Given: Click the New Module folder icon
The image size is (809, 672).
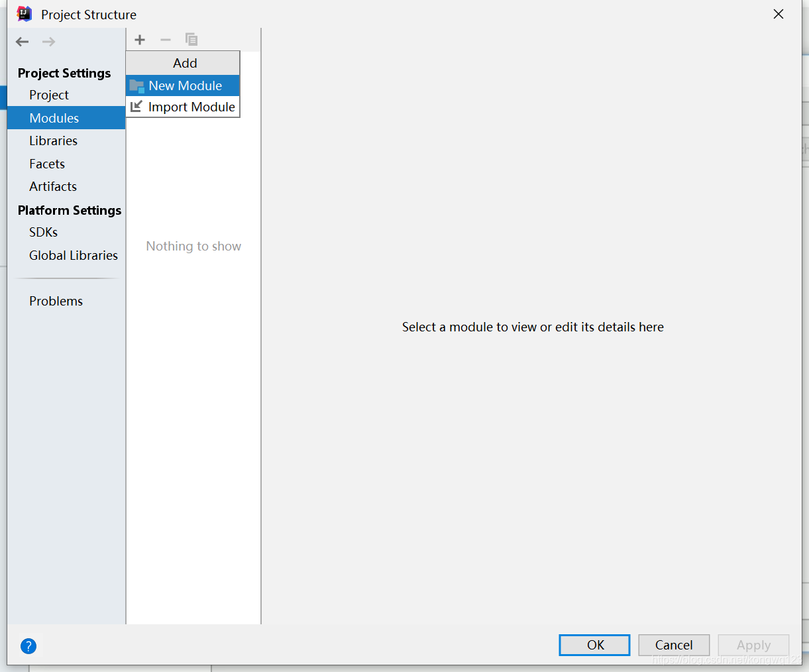Looking at the screenshot, I should coord(137,85).
